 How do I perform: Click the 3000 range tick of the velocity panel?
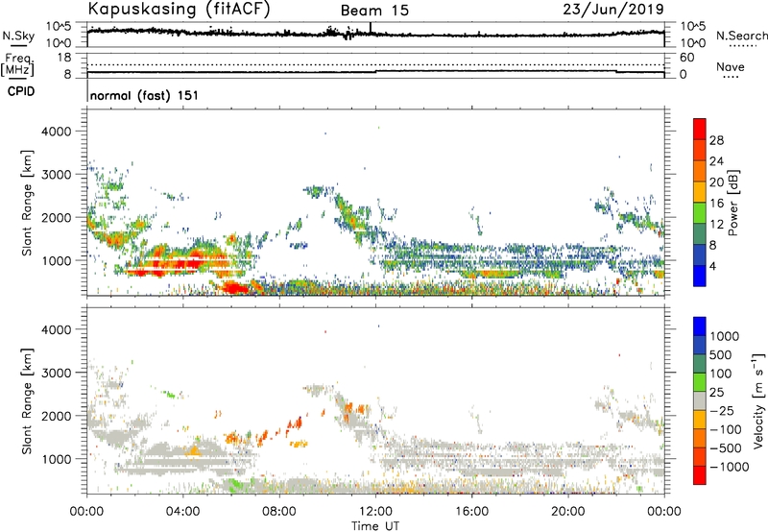click(x=57, y=373)
